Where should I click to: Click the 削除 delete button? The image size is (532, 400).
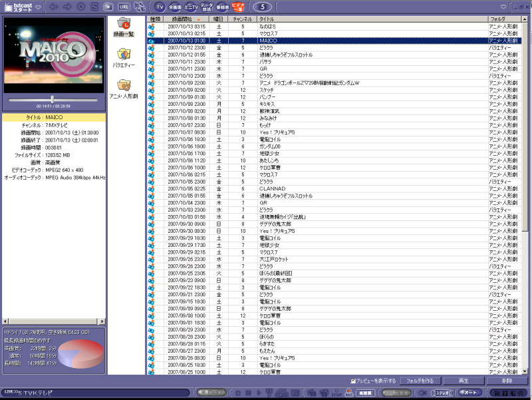pyautogui.click(x=507, y=381)
